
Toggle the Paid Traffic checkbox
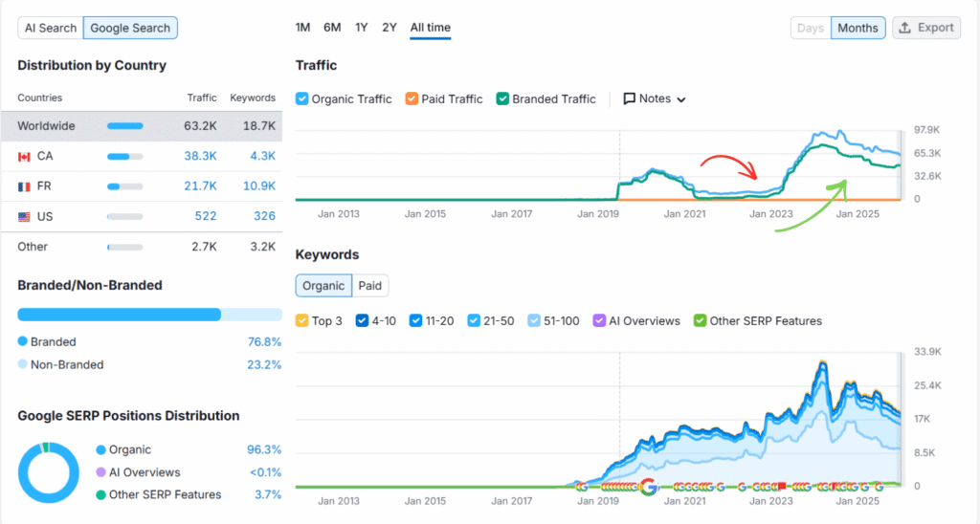pos(412,98)
